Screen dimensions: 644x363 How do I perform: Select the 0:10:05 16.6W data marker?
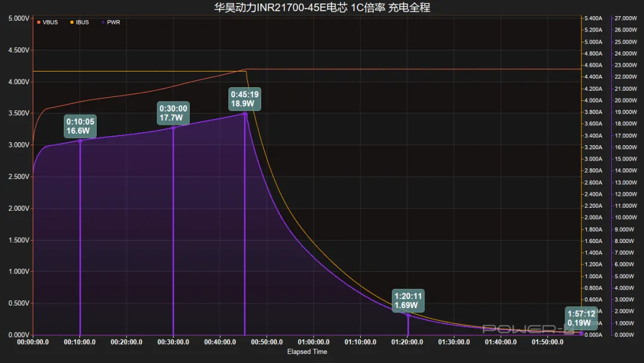click(x=80, y=126)
